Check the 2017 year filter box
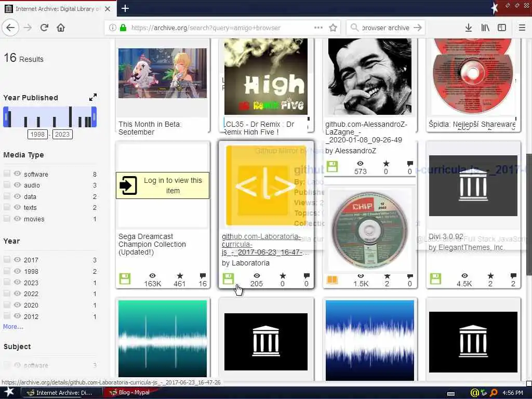This screenshot has width=532, height=399. pos(7,260)
